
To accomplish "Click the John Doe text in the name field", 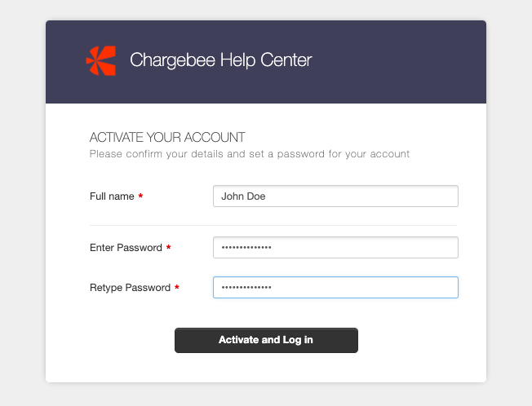I will click(x=243, y=196).
